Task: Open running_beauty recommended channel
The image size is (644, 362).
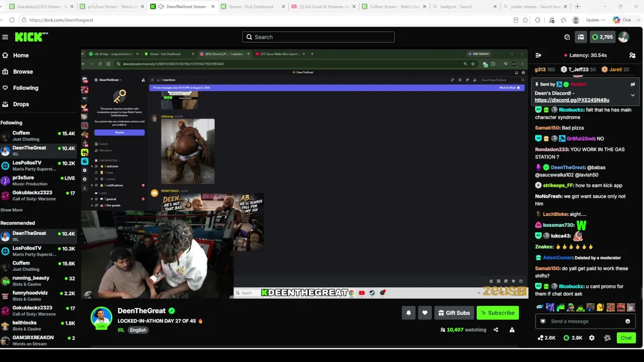Action: tap(39, 281)
